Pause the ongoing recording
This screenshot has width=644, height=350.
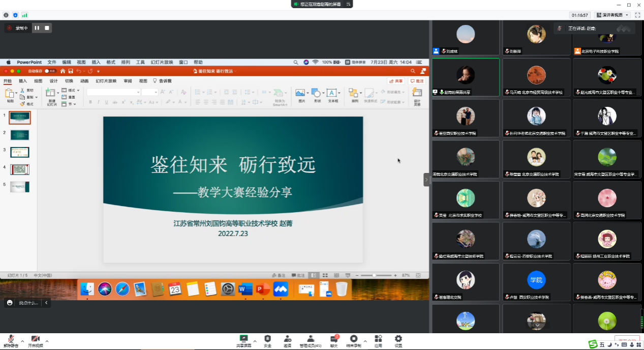(37, 28)
